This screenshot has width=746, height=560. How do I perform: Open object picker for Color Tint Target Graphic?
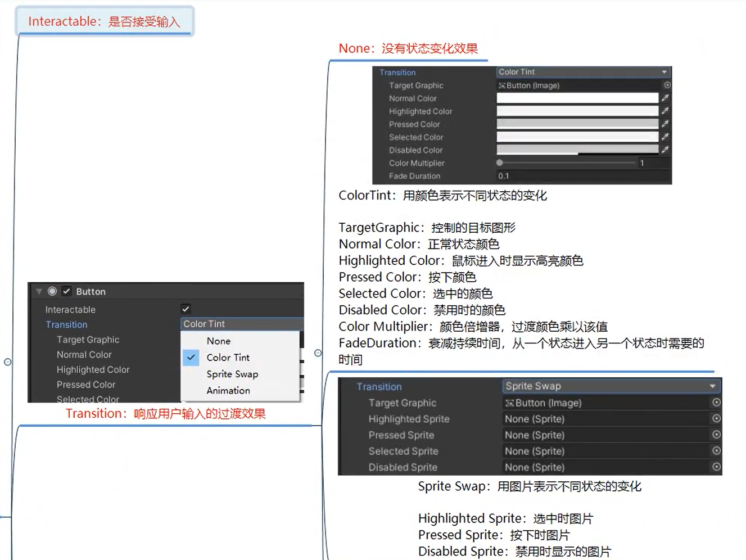[667, 85]
